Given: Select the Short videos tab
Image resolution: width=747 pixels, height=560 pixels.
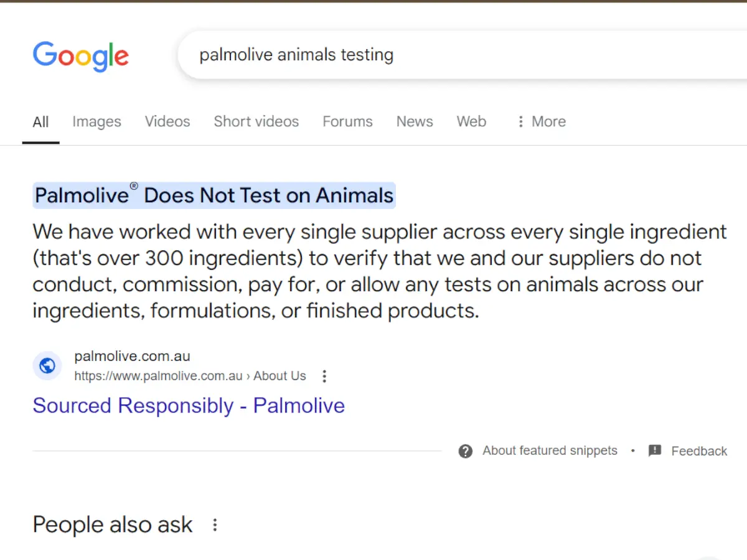Looking at the screenshot, I should pyautogui.click(x=256, y=121).
